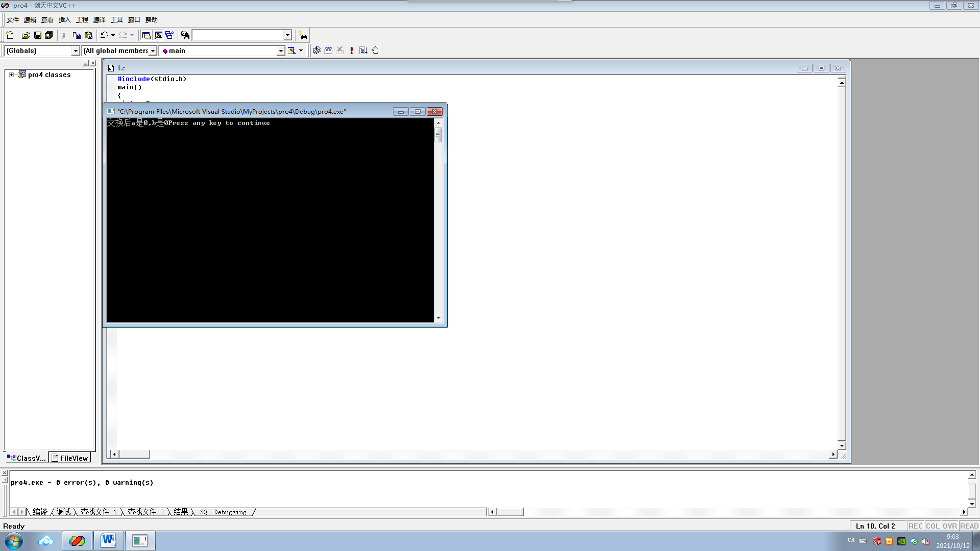Open the Globals class dropdown
Screen dimensions: 980x551
point(76,51)
